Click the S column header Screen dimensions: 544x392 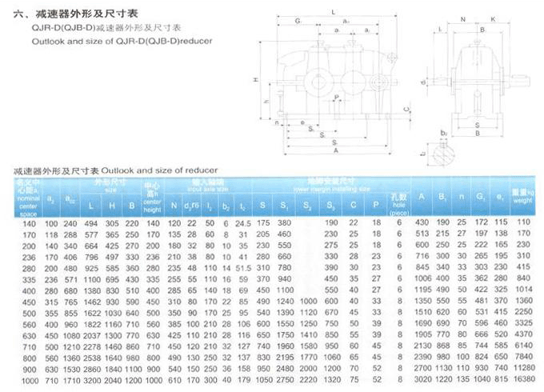coord(262,205)
